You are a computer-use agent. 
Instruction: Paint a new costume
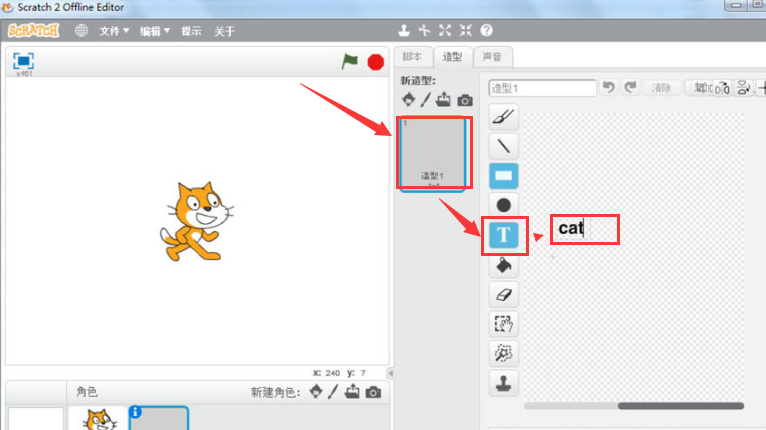click(x=426, y=100)
